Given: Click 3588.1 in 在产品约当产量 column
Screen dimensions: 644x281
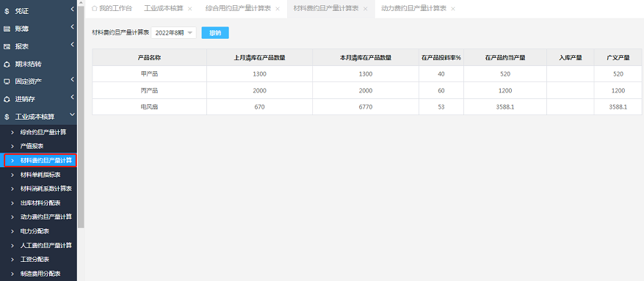Looking at the screenshot, I should (x=505, y=107).
